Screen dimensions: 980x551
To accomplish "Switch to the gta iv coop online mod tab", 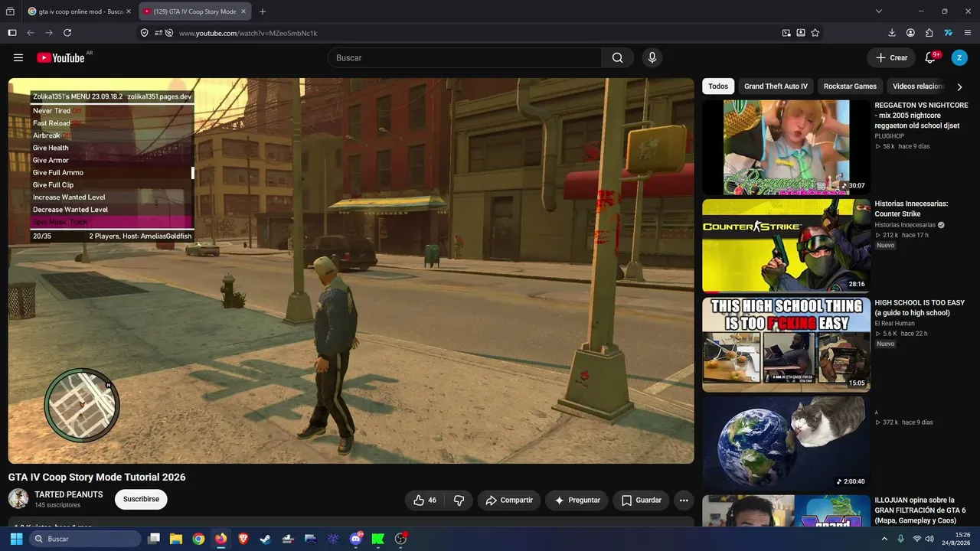I will 80,11.
